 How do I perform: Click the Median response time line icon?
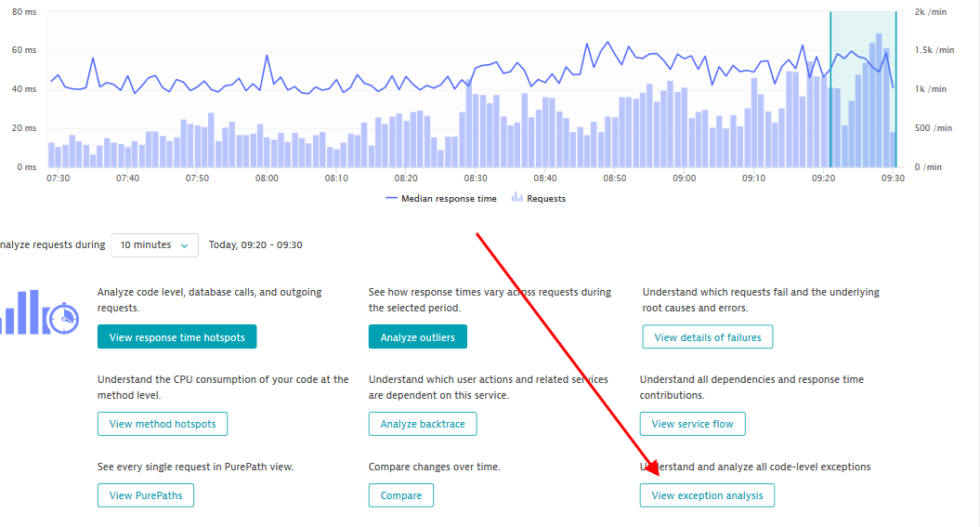coord(391,199)
